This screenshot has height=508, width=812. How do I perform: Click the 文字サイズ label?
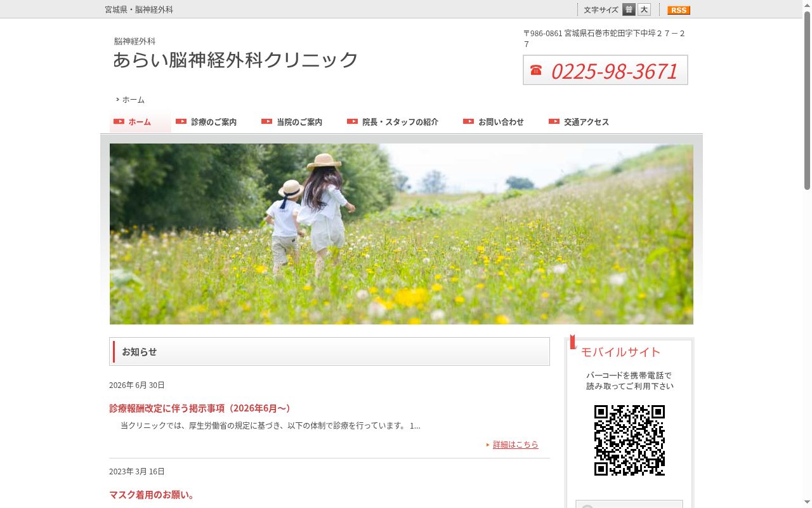click(x=601, y=10)
